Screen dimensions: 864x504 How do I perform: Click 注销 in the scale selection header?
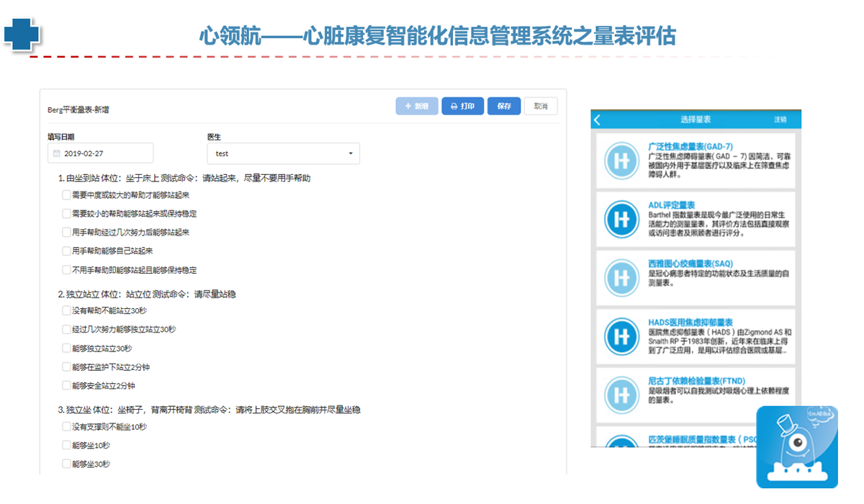[x=780, y=120]
